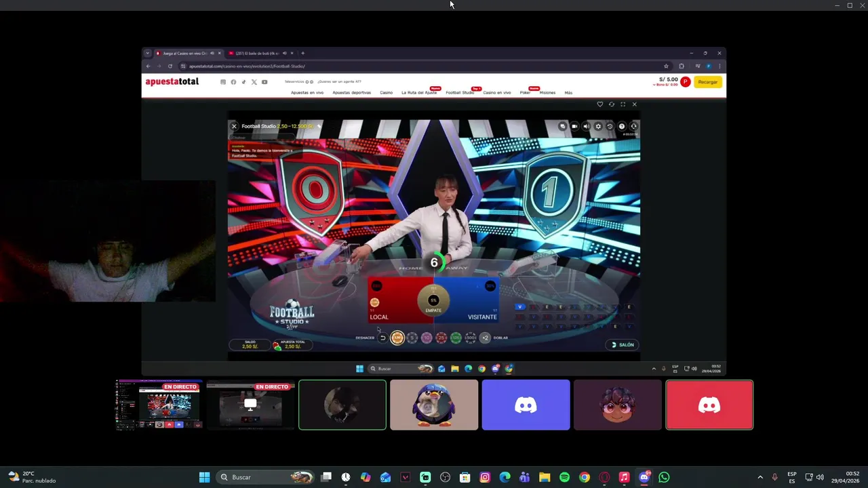Screen dimensions: 868x488
Task: Open the P user profile avatar
Action: (x=685, y=82)
